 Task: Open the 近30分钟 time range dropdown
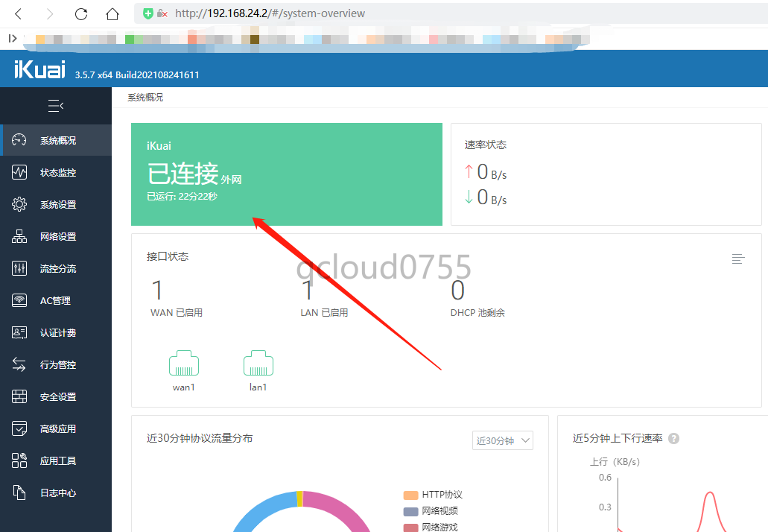tap(503, 440)
